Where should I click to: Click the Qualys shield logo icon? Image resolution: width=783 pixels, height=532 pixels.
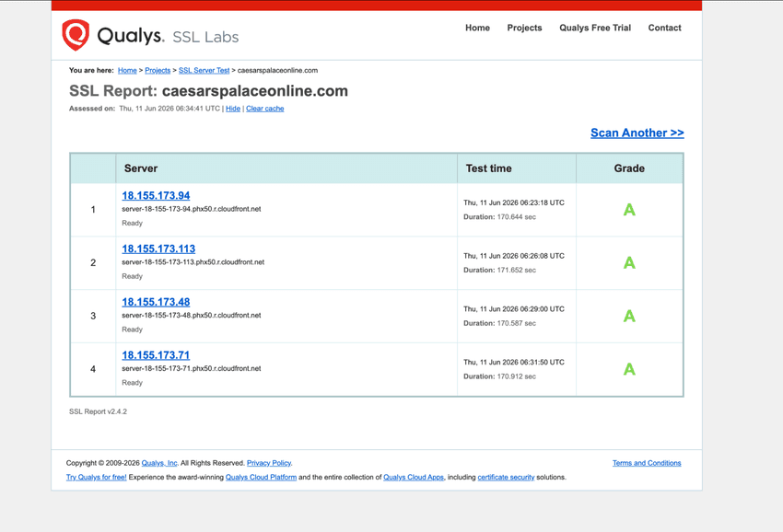click(76, 35)
